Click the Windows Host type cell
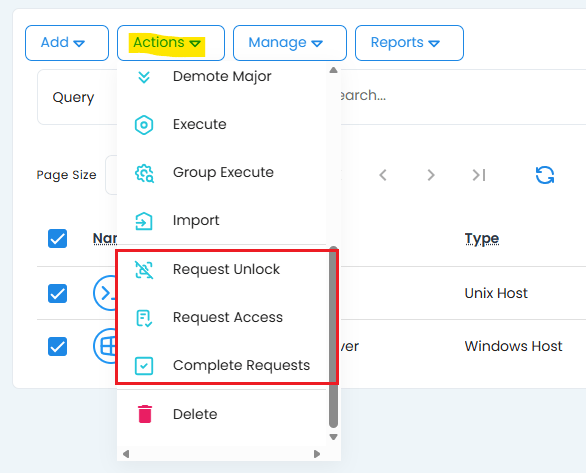Image resolution: width=586 pixels, height=473 pixels. pyautogui.click(x=513, y=346)
